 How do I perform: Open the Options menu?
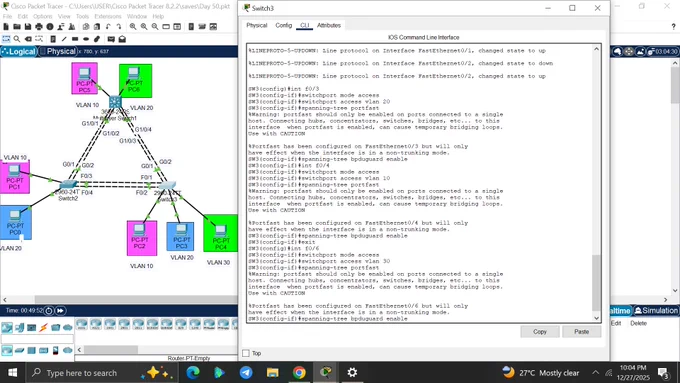coord(42,16)
